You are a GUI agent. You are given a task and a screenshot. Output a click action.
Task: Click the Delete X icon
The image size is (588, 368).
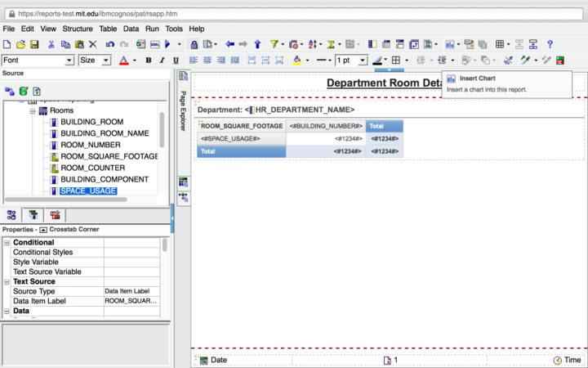(92, 44)
